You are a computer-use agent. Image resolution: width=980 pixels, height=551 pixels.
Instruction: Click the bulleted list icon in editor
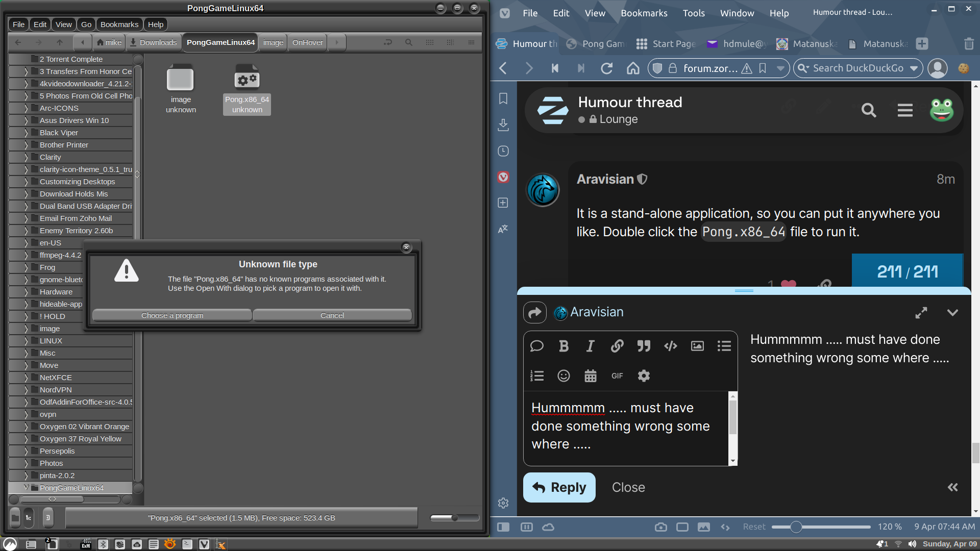point(724,346)
